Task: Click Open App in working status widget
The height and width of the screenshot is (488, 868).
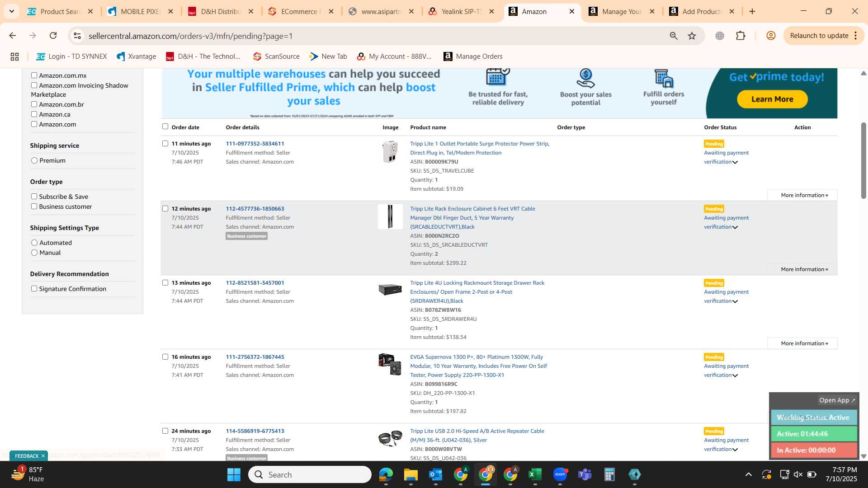Action: point(837,400)
